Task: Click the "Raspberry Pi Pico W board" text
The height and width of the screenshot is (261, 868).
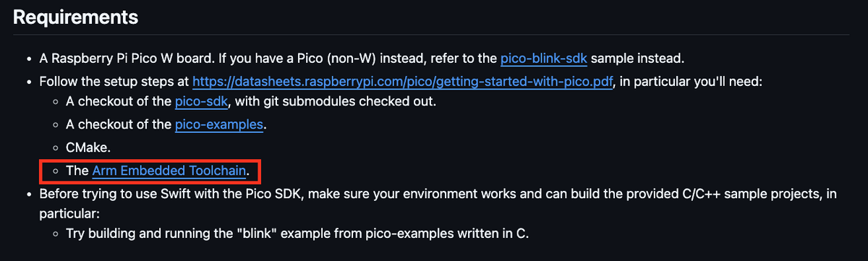Action: tap(127, 58)
